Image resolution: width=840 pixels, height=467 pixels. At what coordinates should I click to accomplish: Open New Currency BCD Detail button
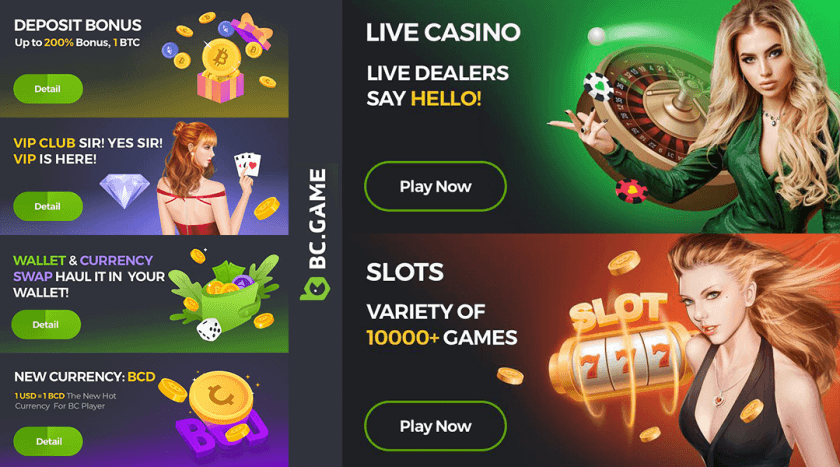click(48, 441)
